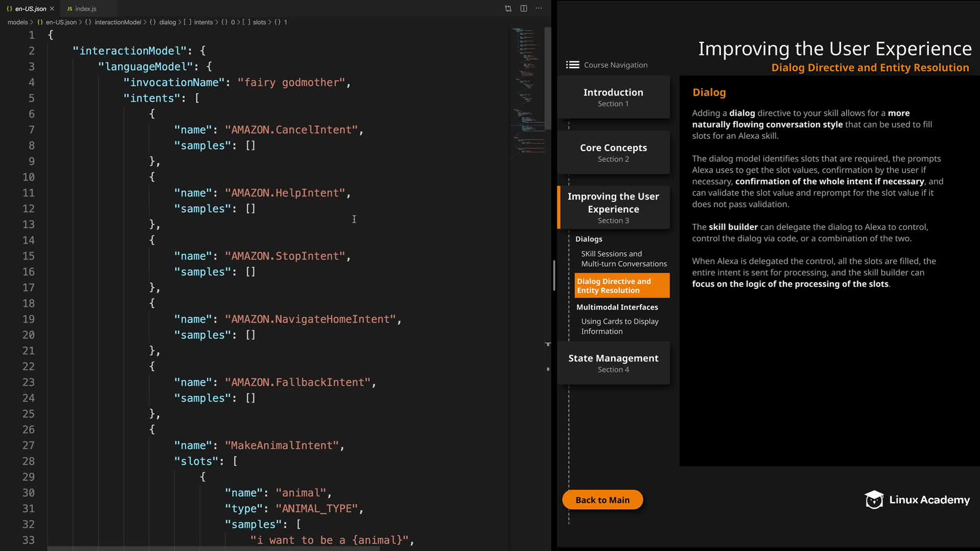980x551 pixels.
Task: Switch to the index.js tab
Action: coord(86,9)
